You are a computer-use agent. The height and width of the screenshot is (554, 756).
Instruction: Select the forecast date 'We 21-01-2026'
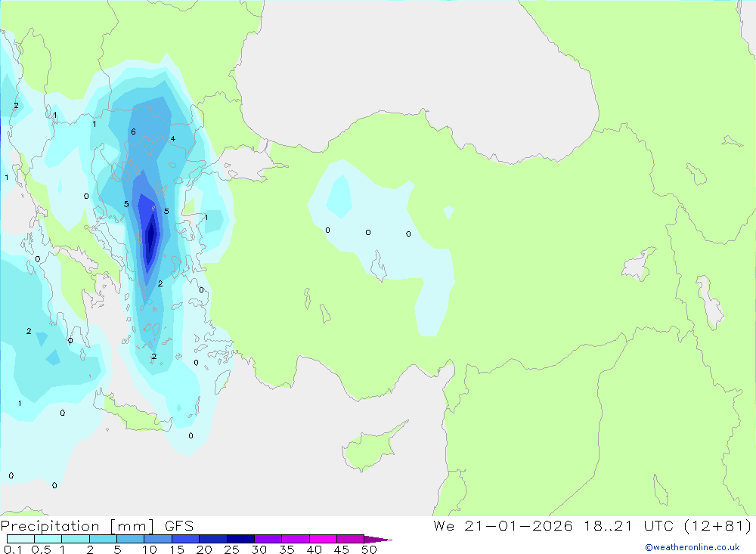pos(503,525)
